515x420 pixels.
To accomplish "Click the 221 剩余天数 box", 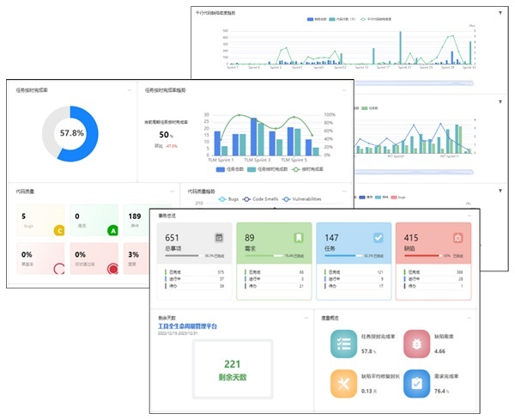I will (233, 369).
